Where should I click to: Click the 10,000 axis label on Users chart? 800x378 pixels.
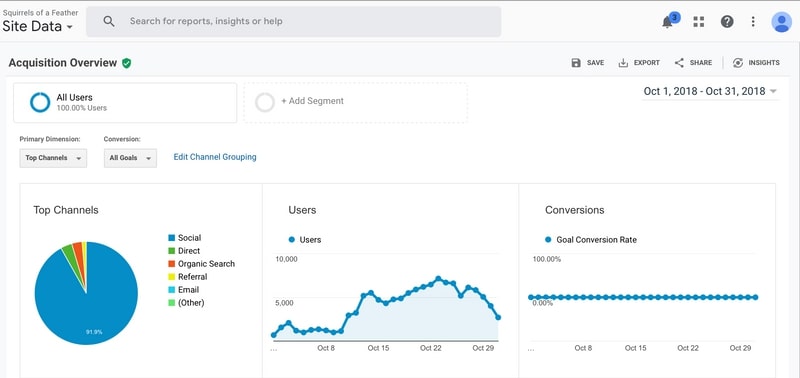[x=286, y=259]
